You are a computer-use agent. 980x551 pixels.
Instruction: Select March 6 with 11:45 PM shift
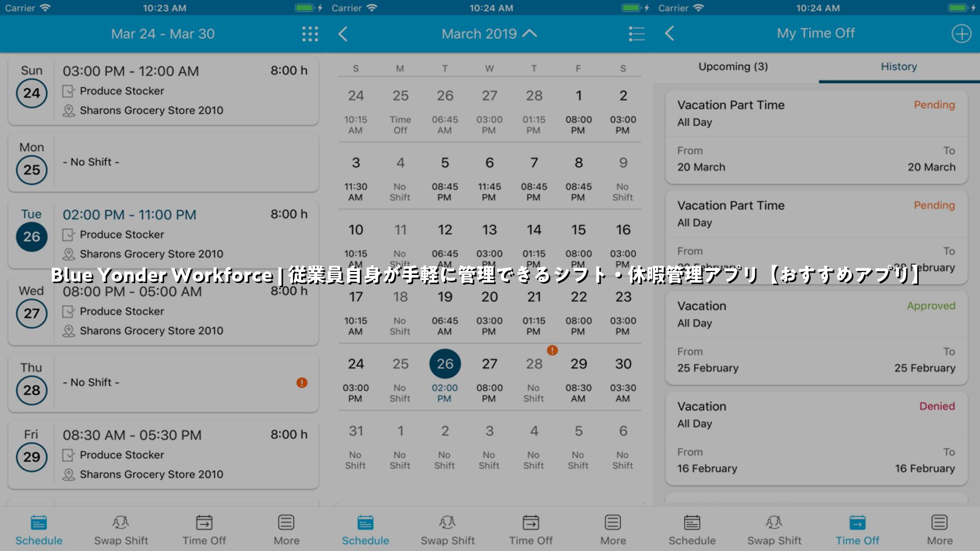[x=489, y=179]
